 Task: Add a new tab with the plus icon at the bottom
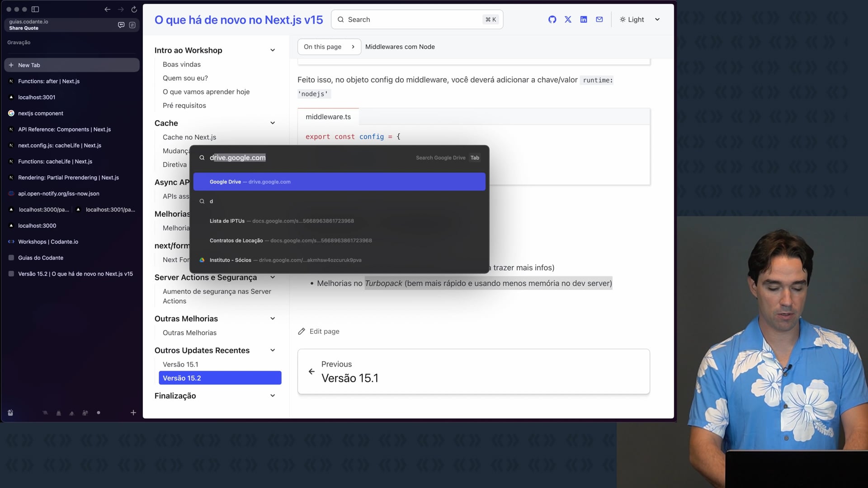[x=133, y=413]
